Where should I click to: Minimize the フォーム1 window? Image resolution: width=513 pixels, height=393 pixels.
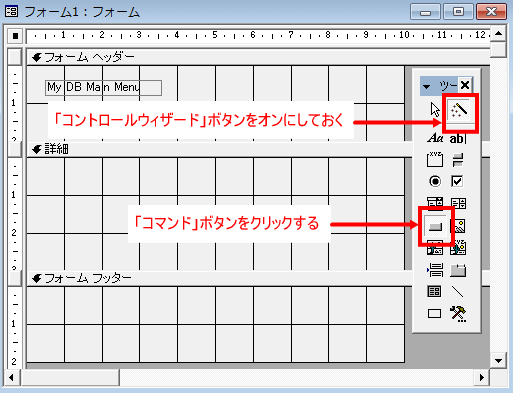[425, 12]
